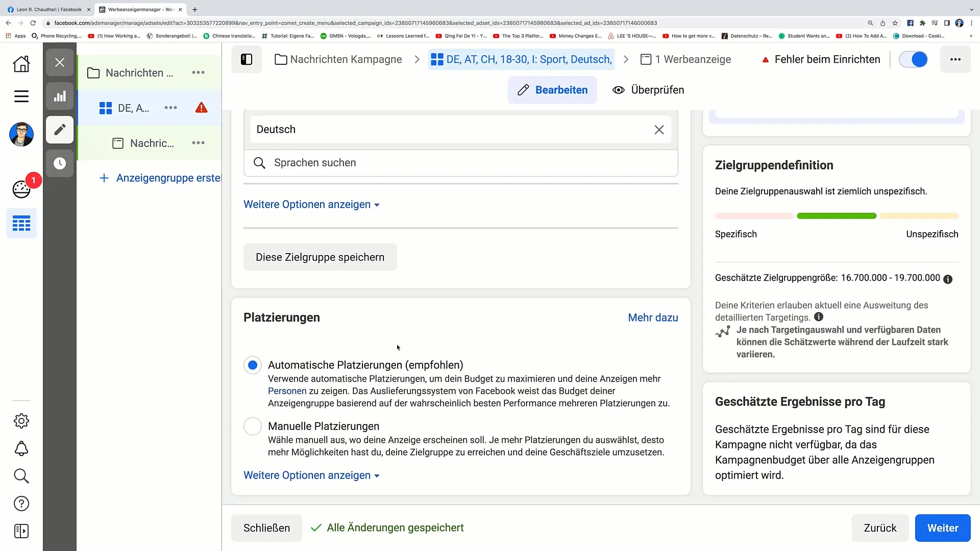Click the Personen link in description

tap(287, 391)
